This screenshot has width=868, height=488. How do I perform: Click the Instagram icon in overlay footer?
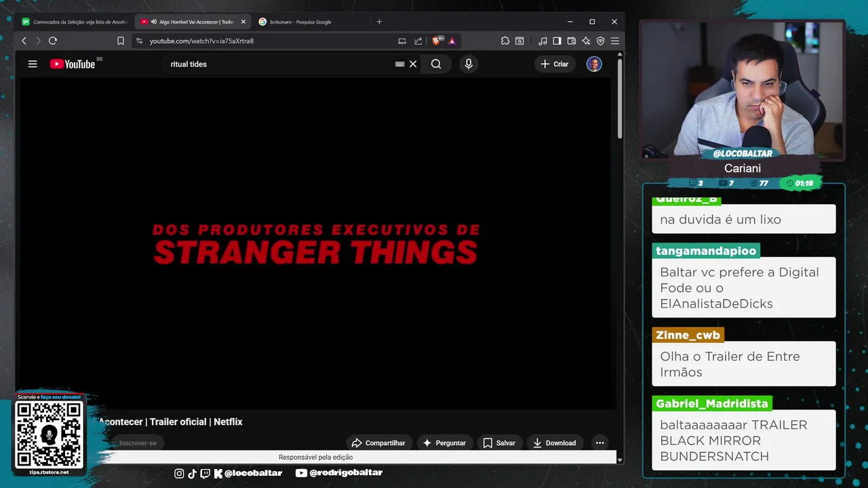pyautogui.click(x=179, y=473)
